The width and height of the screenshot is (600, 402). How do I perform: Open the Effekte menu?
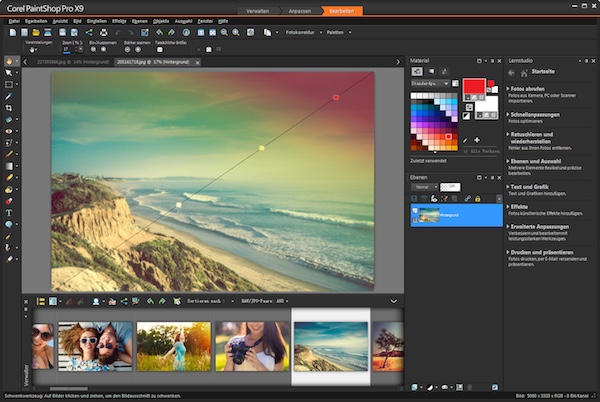pyautogui.click(x=119, y=19)
